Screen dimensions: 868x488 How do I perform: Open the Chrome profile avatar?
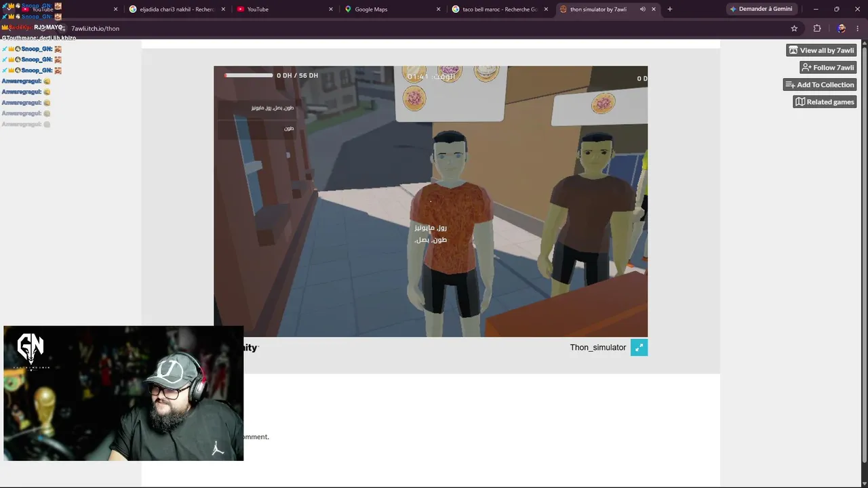coord(841,28)
